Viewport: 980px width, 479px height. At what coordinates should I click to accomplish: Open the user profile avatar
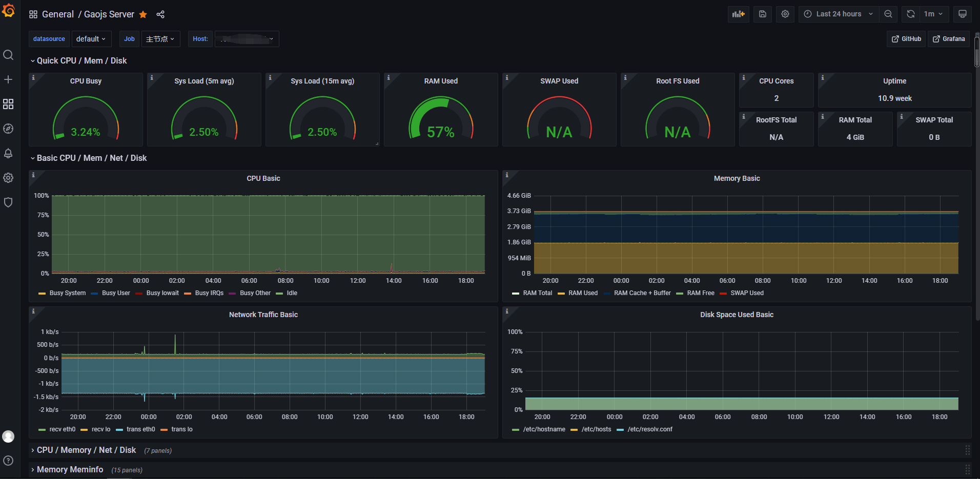coord(8,436)
